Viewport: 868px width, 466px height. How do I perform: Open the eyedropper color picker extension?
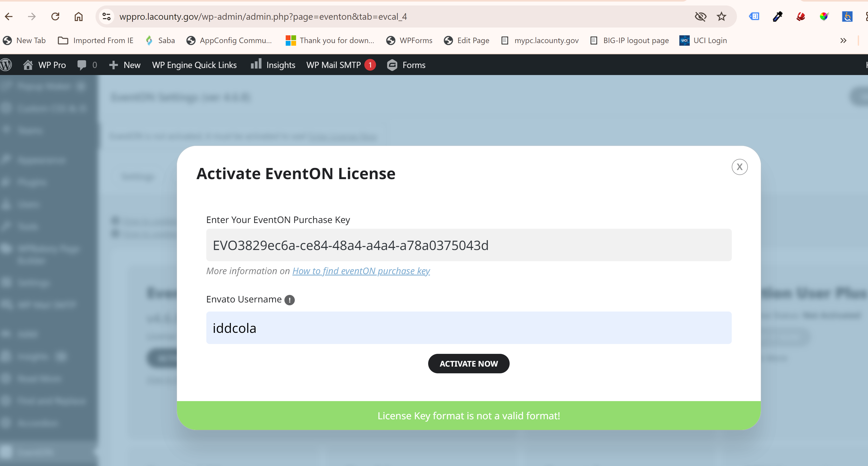pyautogui.click(x=778, y=17)
